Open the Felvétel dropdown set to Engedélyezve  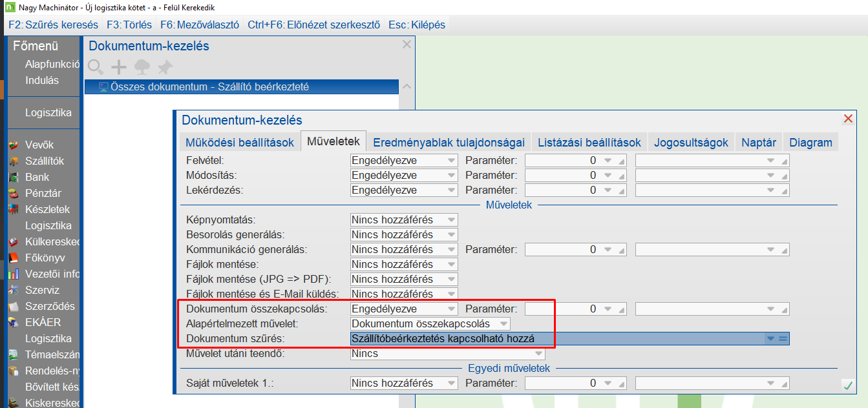[404, 159]
